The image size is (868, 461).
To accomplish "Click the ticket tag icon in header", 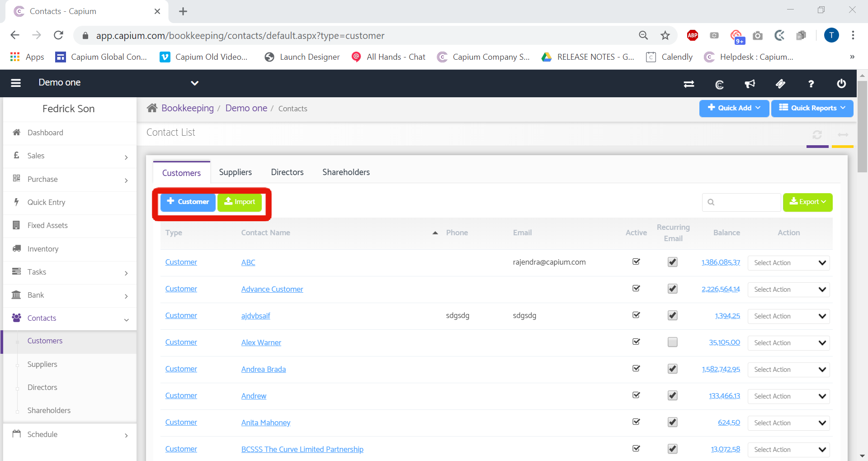I will pyautogui.click(x=780, y=84).
